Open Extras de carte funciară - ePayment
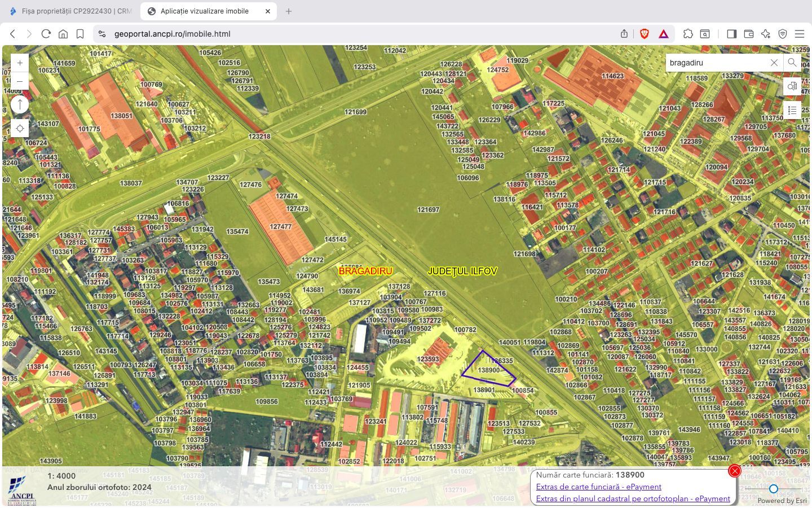812x508 pixels. pos(599,487)
